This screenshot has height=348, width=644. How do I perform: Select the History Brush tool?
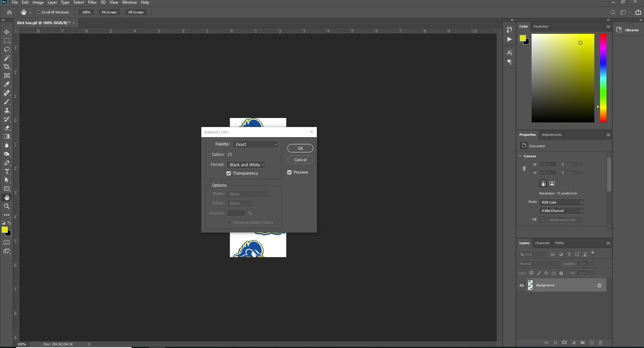(x=7, y=119)
